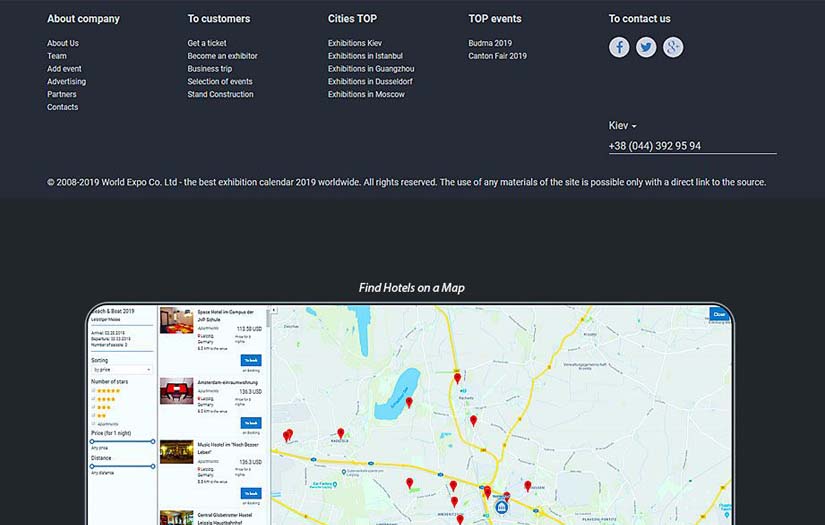Tick the five-star filter checkbox
Image resolution: width=825 pixels, height=525 pixels.
click(94, 391)
